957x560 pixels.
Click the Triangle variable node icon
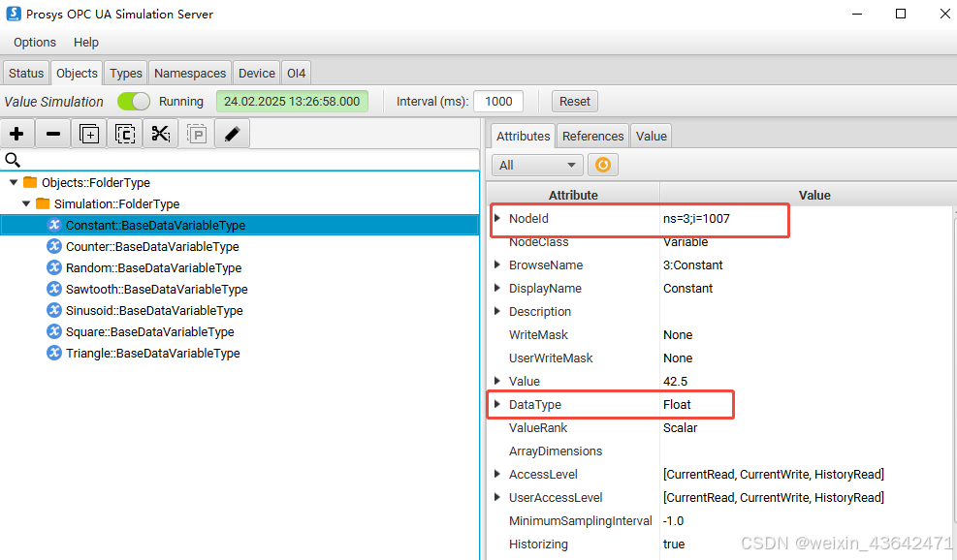[x=54, y=353]
